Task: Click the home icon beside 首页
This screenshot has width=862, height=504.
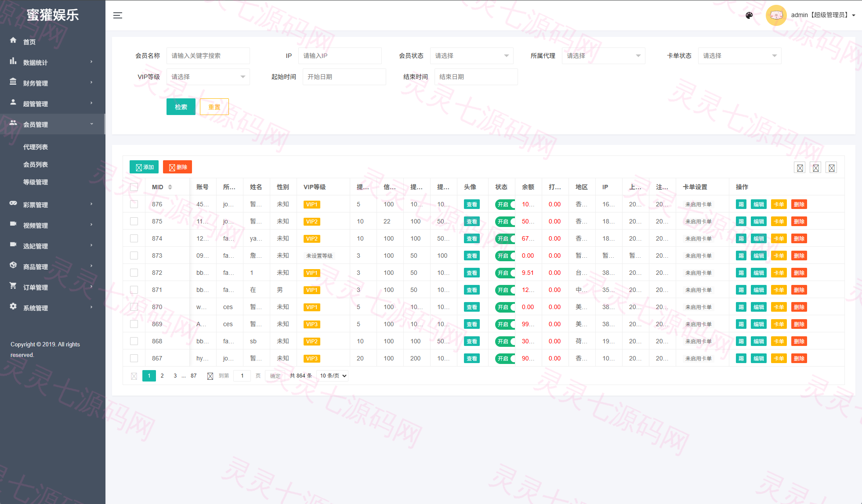Action: [13, 40]
